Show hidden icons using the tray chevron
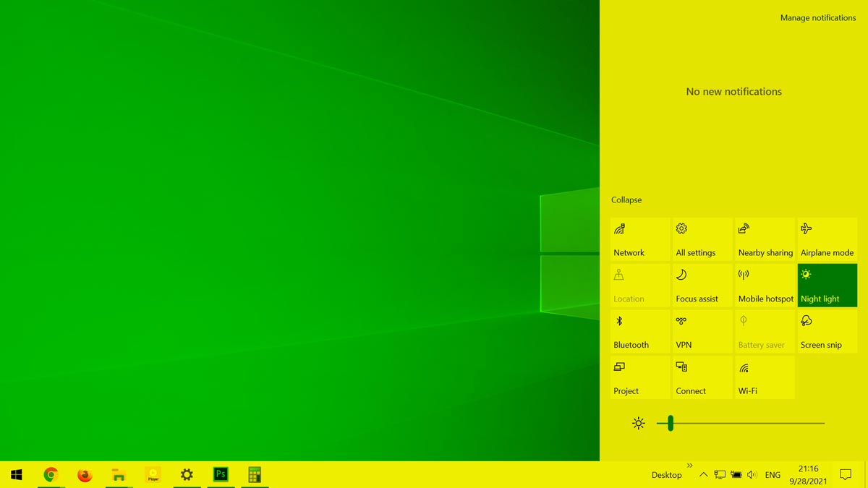Screen dimensions: 868x488 (703, 475)
